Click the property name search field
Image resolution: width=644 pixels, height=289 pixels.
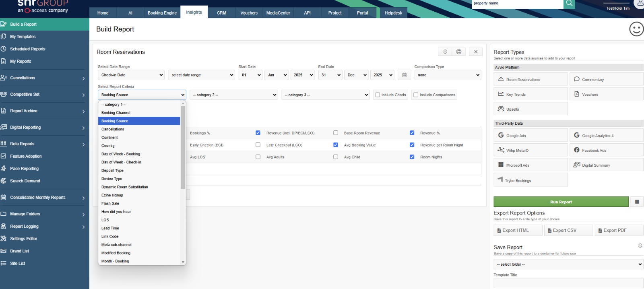(518, 4)
